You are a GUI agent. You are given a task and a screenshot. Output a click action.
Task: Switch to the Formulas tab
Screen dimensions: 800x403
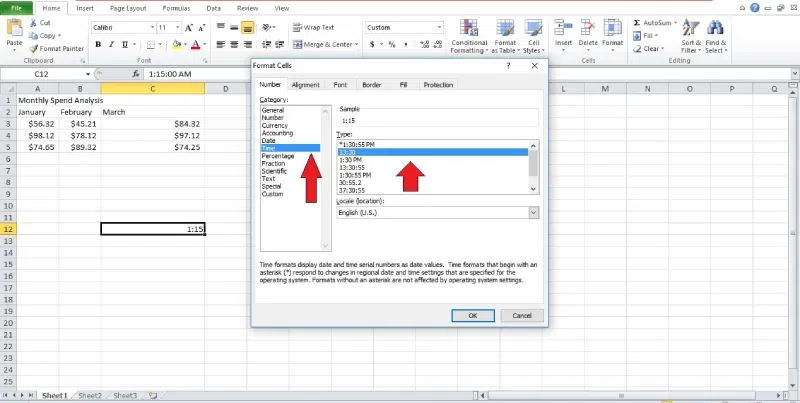pos(177,8)
